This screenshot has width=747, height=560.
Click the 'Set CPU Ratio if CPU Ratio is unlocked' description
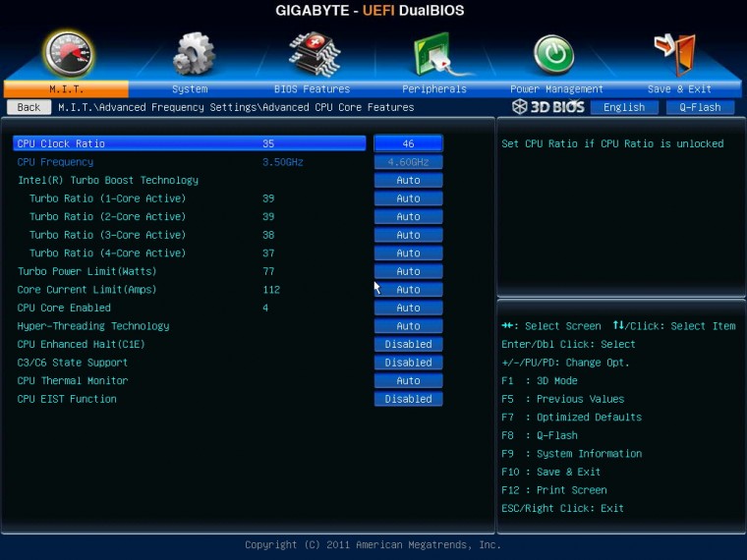[612, 143]
